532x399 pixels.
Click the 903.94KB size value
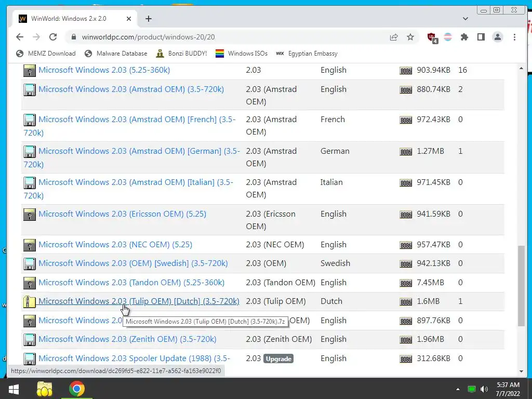tap(433, 70)
